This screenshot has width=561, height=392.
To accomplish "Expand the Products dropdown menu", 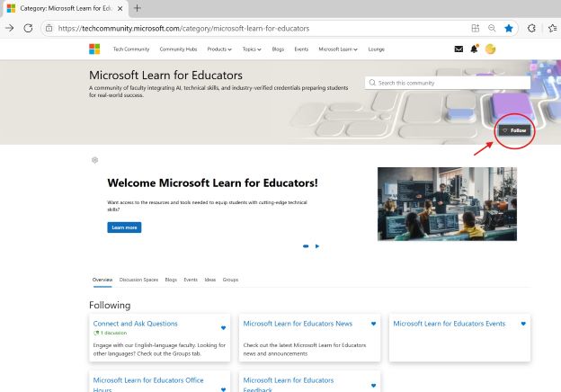I will point(219,49).
